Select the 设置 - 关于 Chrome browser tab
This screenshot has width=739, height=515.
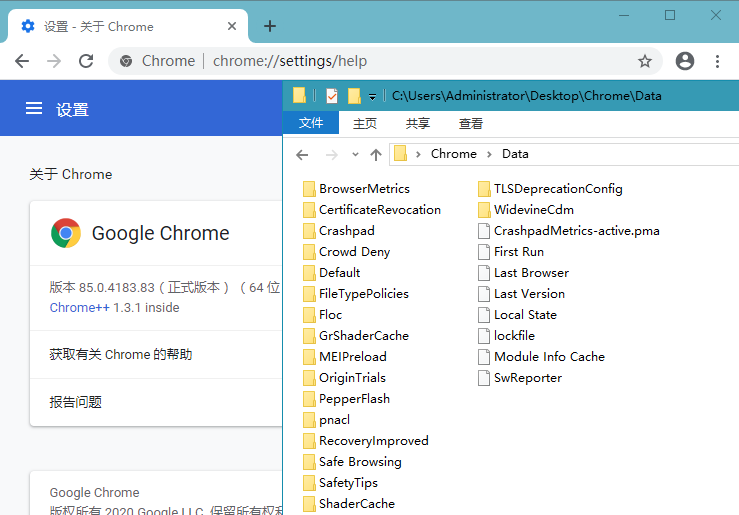tap(128, 26)
